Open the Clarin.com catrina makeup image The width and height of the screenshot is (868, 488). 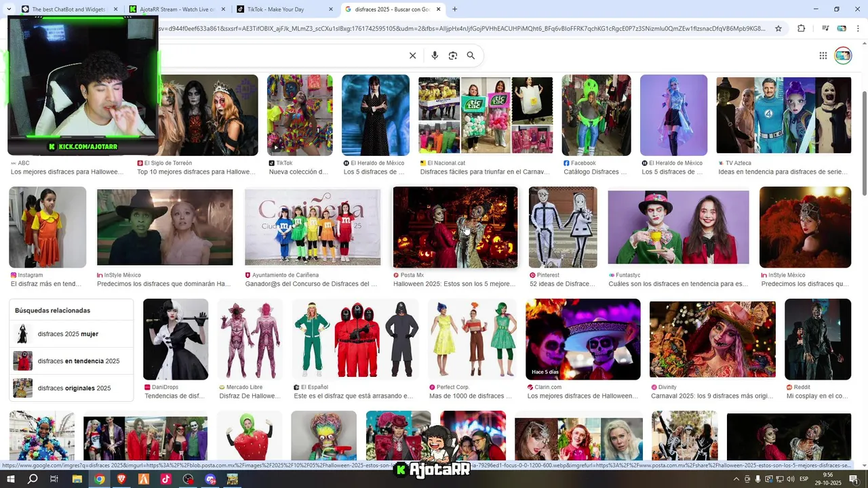pos(583,339)
